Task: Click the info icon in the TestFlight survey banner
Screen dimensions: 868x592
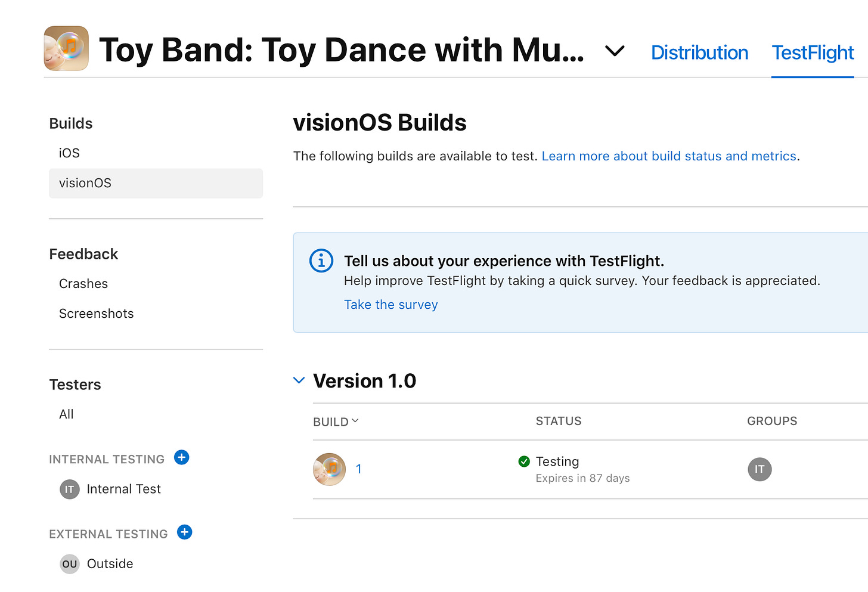Action: click(321, 261)
